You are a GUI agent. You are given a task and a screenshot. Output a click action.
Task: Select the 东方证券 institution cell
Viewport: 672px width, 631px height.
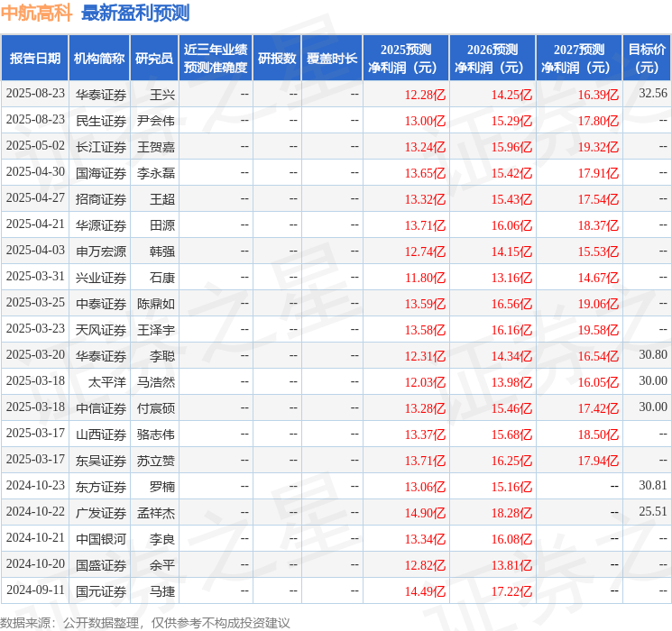[x=101, y=487]
